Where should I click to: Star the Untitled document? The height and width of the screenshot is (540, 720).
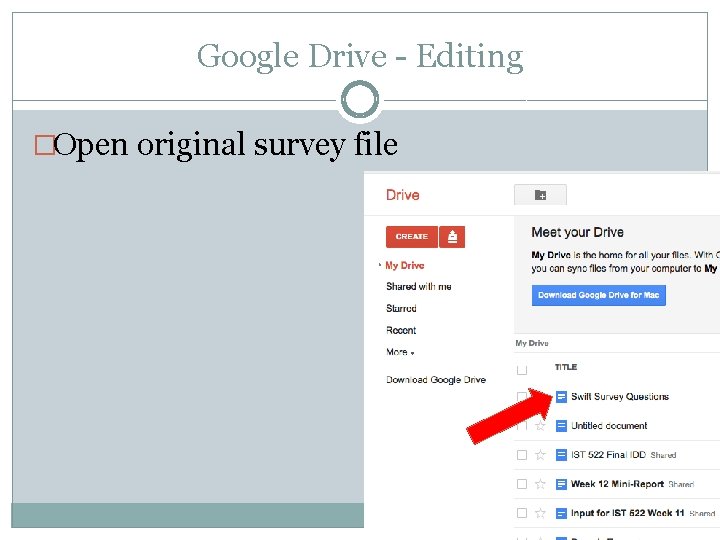click(540, 426)
